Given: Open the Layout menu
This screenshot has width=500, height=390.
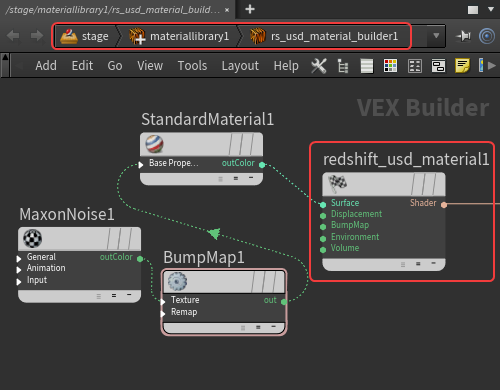Looking at the screenshot, I should click(240, 66).
